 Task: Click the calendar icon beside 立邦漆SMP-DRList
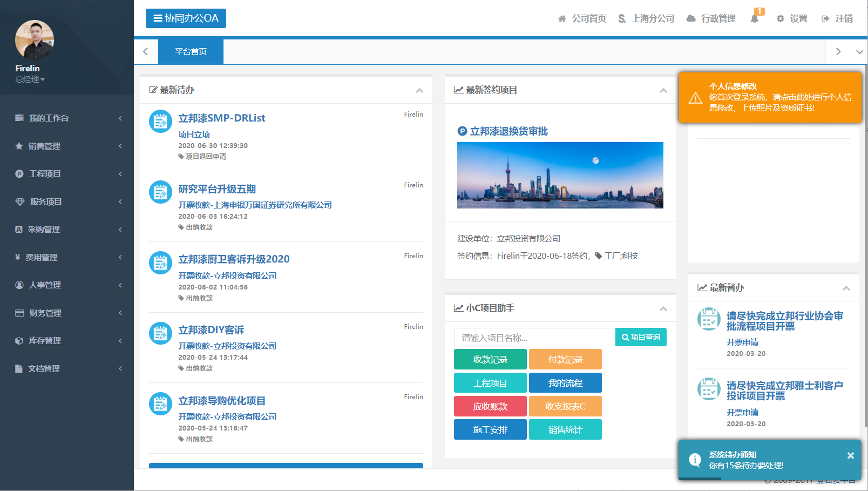(x=160, y=122)
